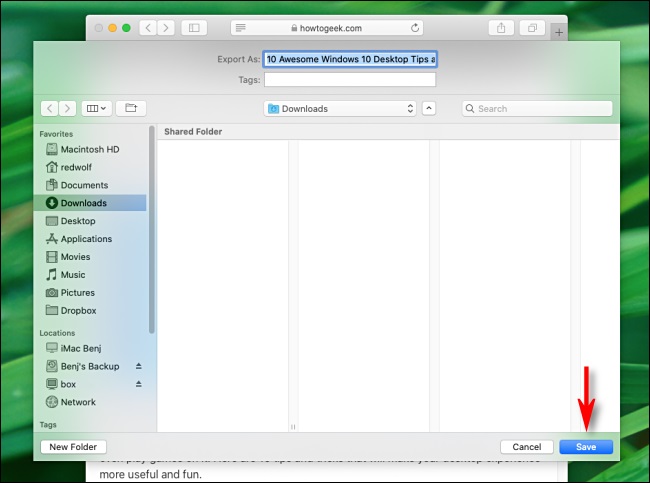
Task: Reload the howtogeek.com page in Safari
Action: pos(415,28)
